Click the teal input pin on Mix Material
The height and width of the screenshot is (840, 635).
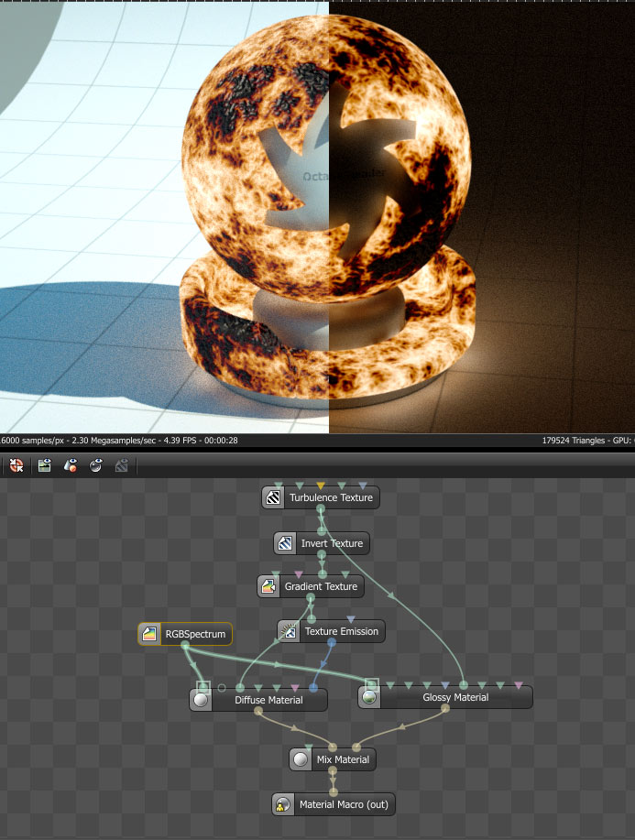click(x=309, y=747)
